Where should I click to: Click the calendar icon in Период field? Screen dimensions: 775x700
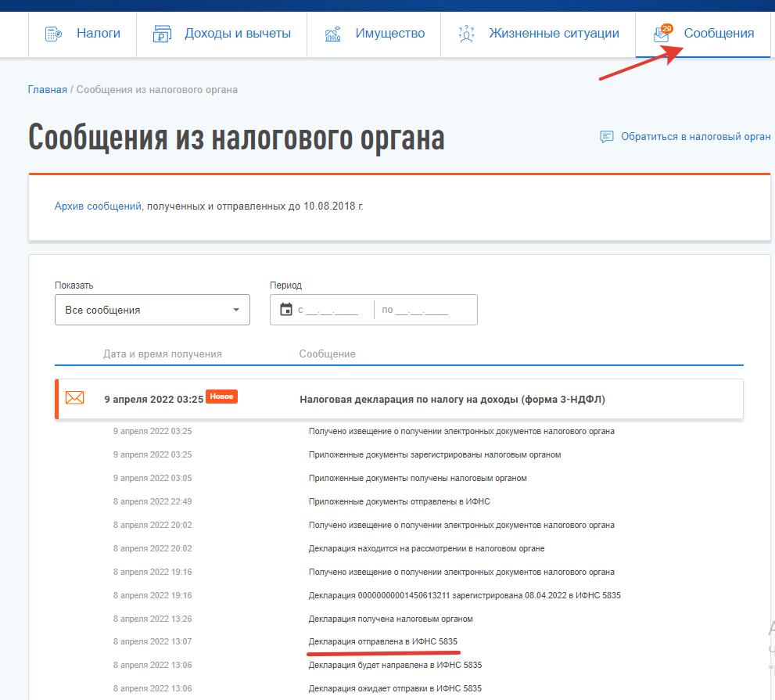[285, 310]
